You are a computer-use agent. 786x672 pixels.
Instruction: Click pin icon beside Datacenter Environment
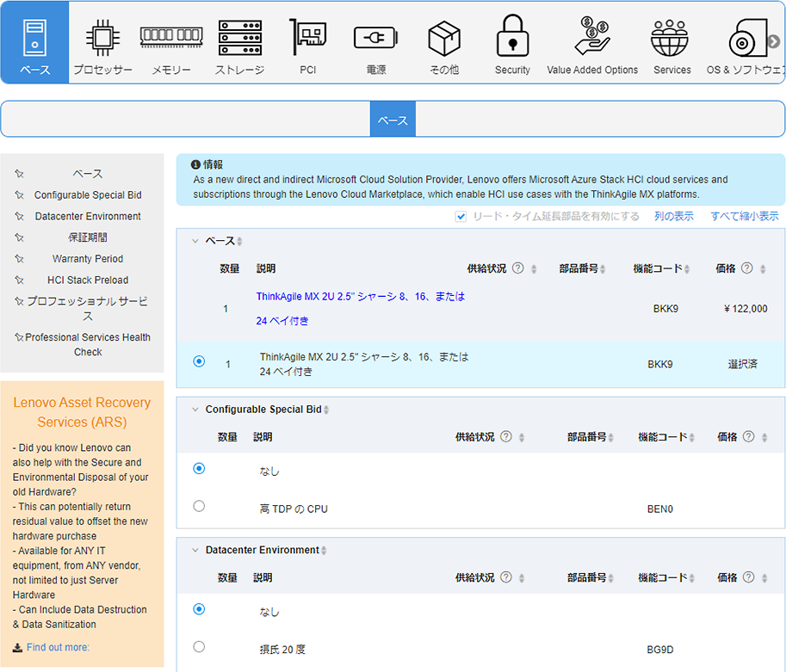click(x=19, y=216)
